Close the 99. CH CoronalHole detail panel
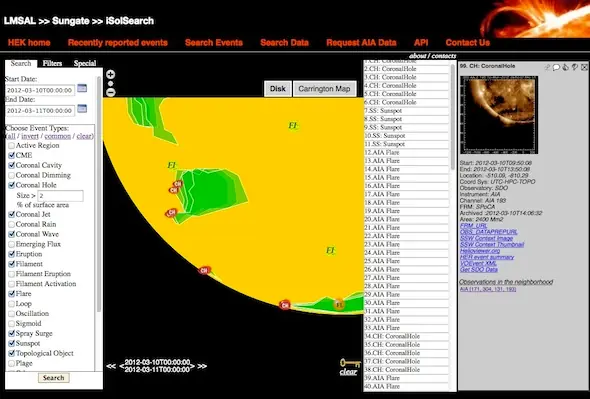Screen dimensions: 590x399 (584, 67)
